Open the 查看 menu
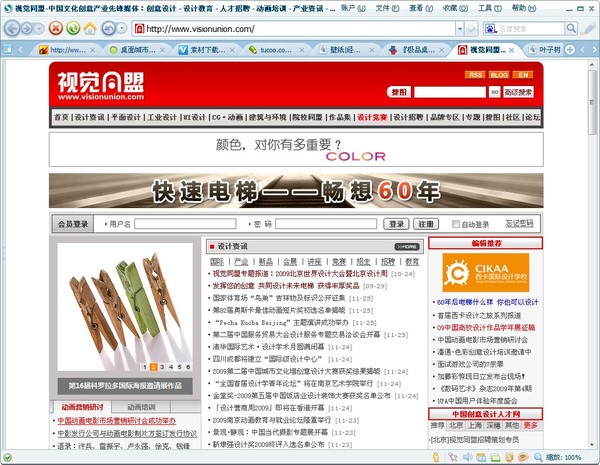Viewport: 600px width, 465px height. [x=421, y=8]
